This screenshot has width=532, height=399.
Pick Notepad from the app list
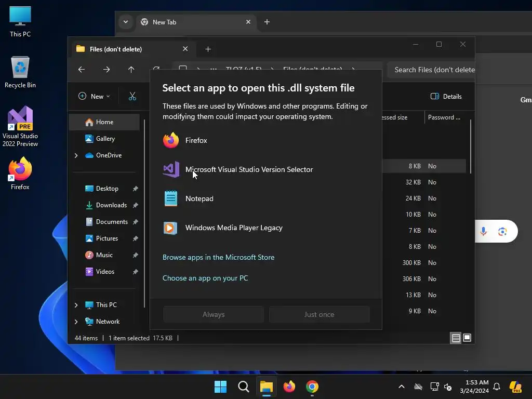[265, 199]
